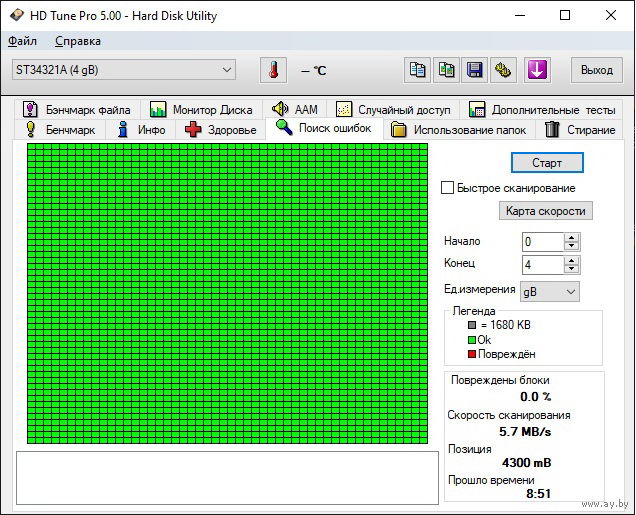This screenshot has width=636, height=515.
Task: Open the Стирание tab with trash icon
Action: pyautogui.click(x=580, y=130)
